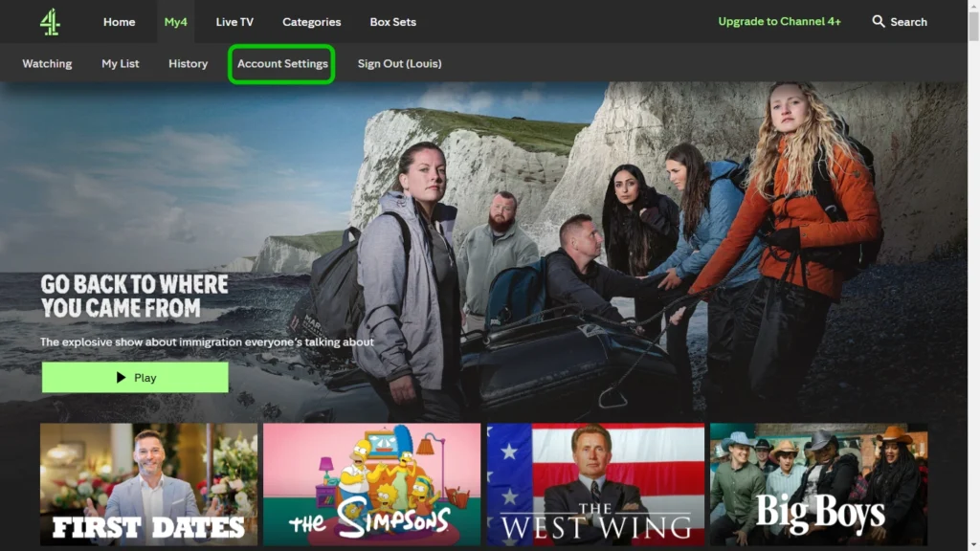Go to the Home menu
The height and width of the screenshot is (551, 980).
click(119, 22)
